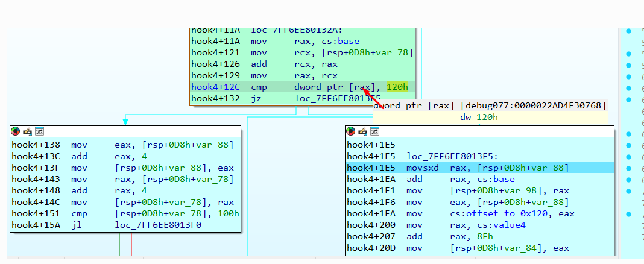Image resolution: width=644 pixels, height=264 pixels.
Task: Click the group nodes icon on the loc_7FF6EE8013F5 block
Action: (374, 131)
